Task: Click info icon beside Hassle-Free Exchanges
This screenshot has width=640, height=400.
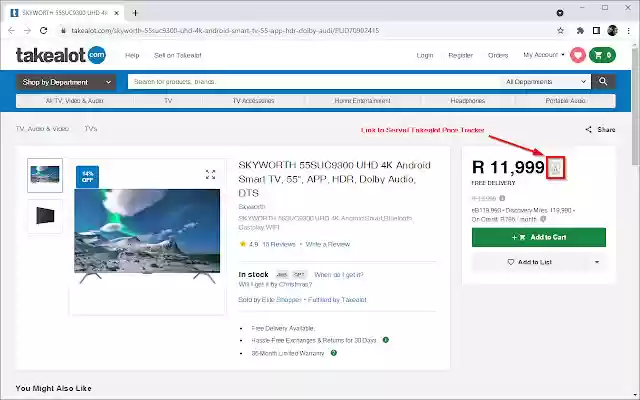Action: pyautogui.click(x=386, y=340)
